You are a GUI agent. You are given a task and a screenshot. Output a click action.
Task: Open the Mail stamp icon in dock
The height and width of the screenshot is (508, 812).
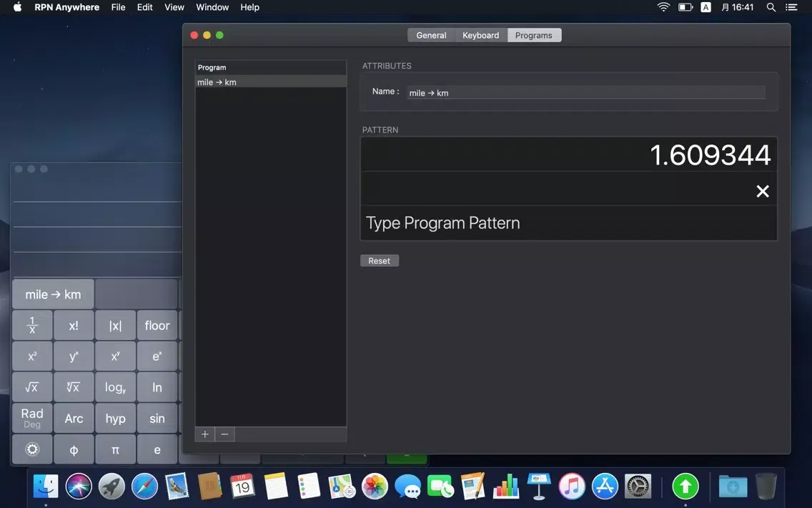177,487
